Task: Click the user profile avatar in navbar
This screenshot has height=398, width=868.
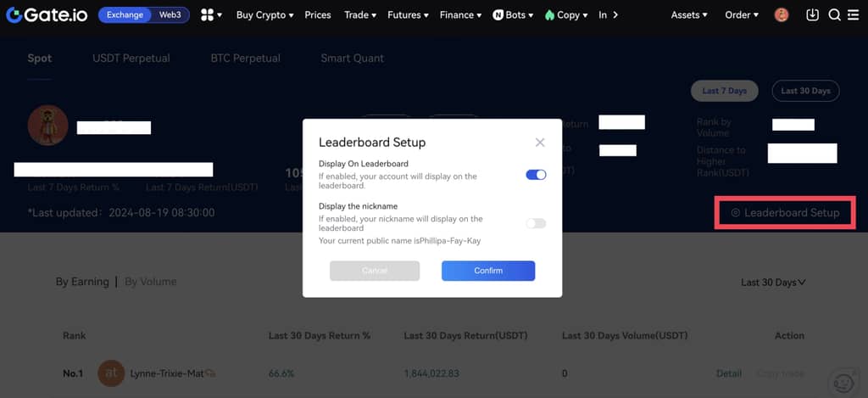Action: click(x=782, y=14)
